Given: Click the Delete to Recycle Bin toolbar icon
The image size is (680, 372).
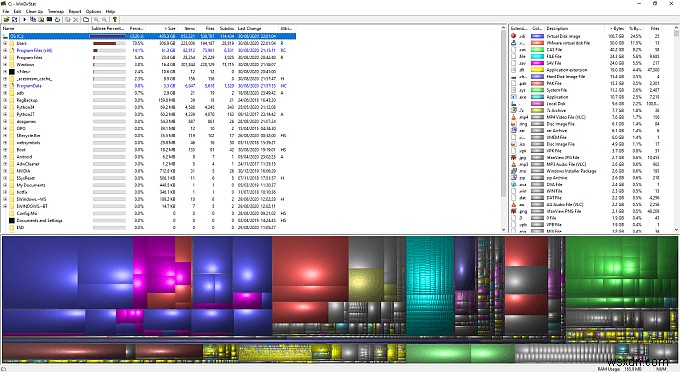Looking at the screenshot, I should tap(67, 20).
